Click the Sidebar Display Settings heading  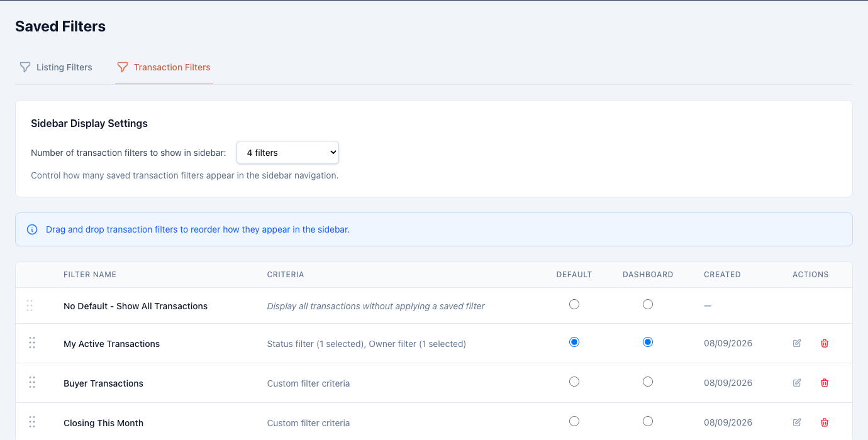89,123
